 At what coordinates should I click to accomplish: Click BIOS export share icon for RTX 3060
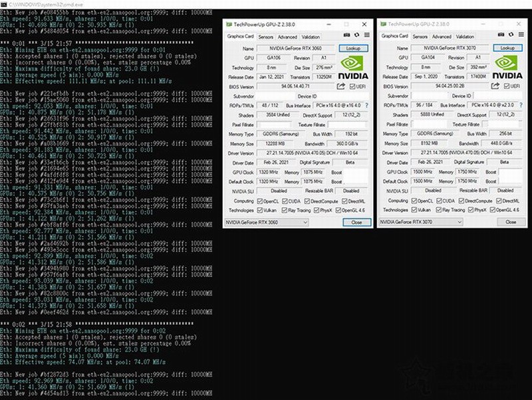pos(341,86)
